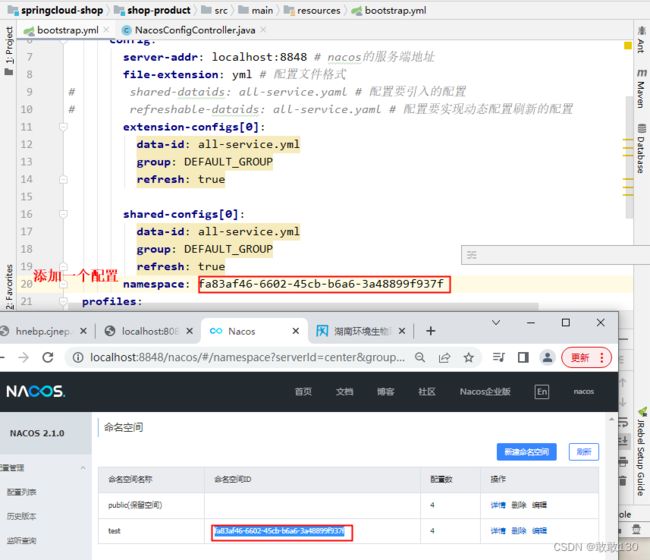Open the Favorites tool window
The image size is (650, 560).
coord(9,288)
